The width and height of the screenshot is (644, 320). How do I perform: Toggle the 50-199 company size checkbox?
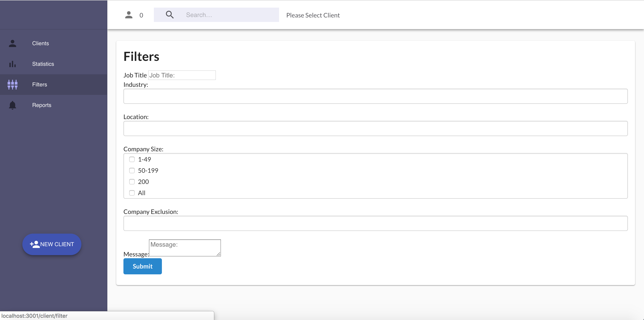click(x=132, y=171)
